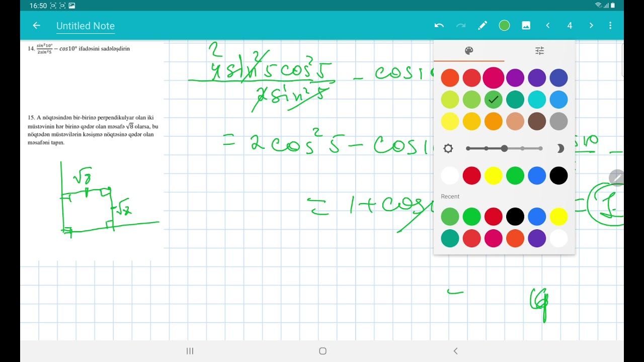Viewport: 644px width, 362px height.
Task: Rename the note via Untitled Note title
Action: point(86,26)
